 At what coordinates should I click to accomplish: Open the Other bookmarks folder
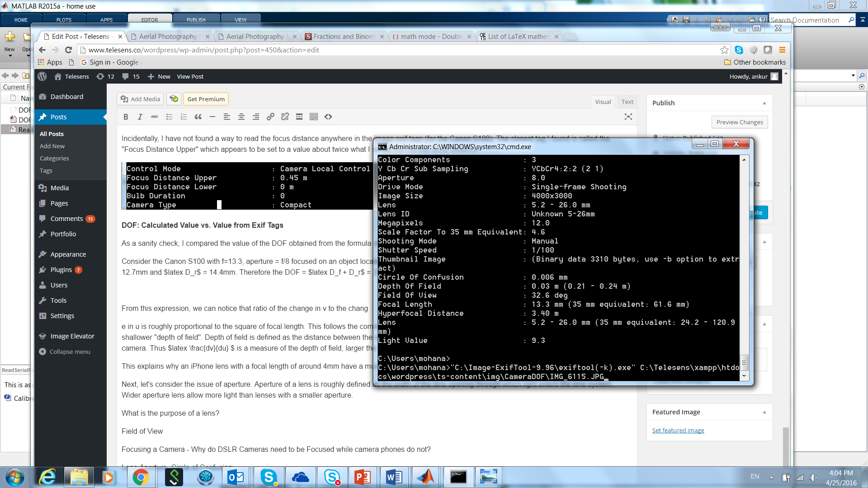pos(755,62)
